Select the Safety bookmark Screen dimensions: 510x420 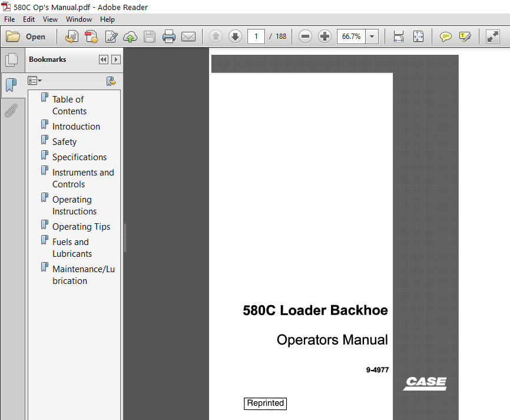tap(64, 141)
